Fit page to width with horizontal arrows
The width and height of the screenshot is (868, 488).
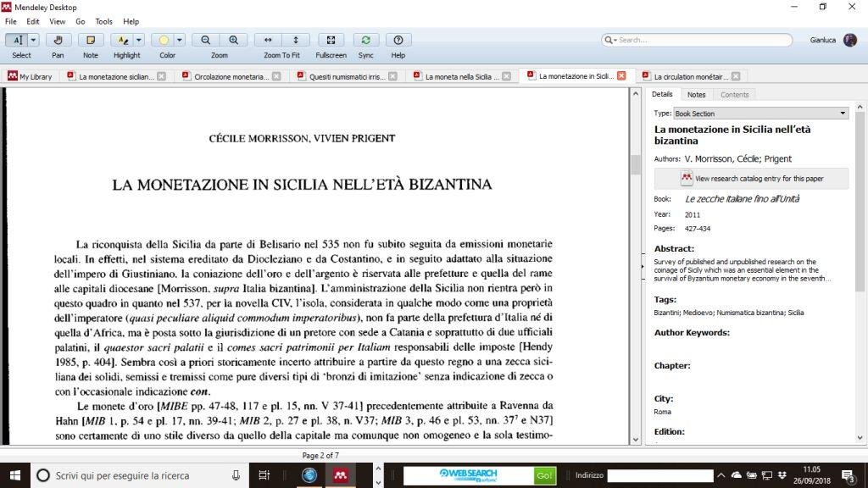[268, 41]
